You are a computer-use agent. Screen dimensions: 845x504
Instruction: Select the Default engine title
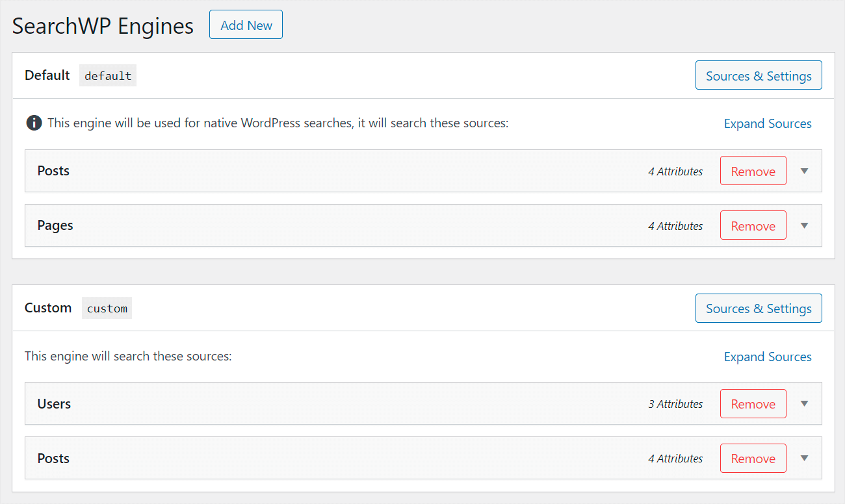(x=47, y=75)
